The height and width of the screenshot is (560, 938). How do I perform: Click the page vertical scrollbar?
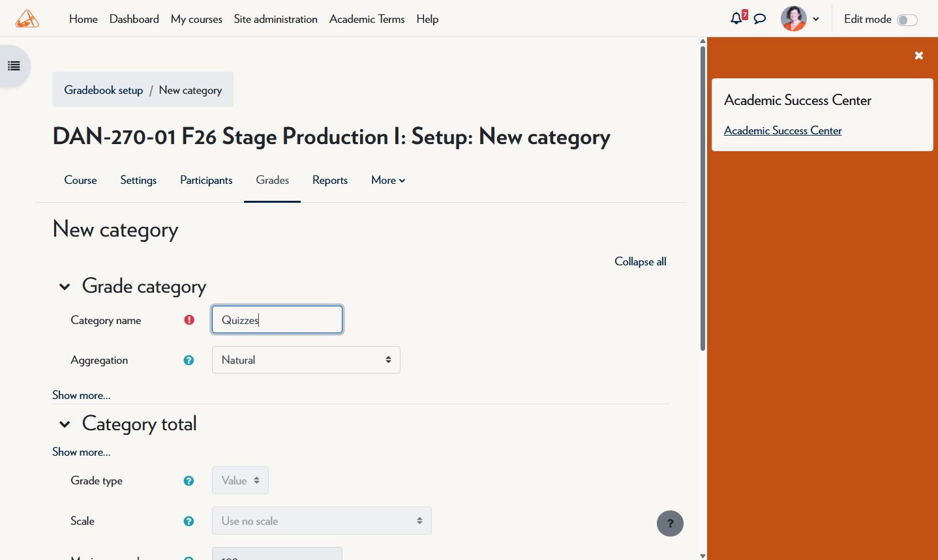[x=703, y=199]
